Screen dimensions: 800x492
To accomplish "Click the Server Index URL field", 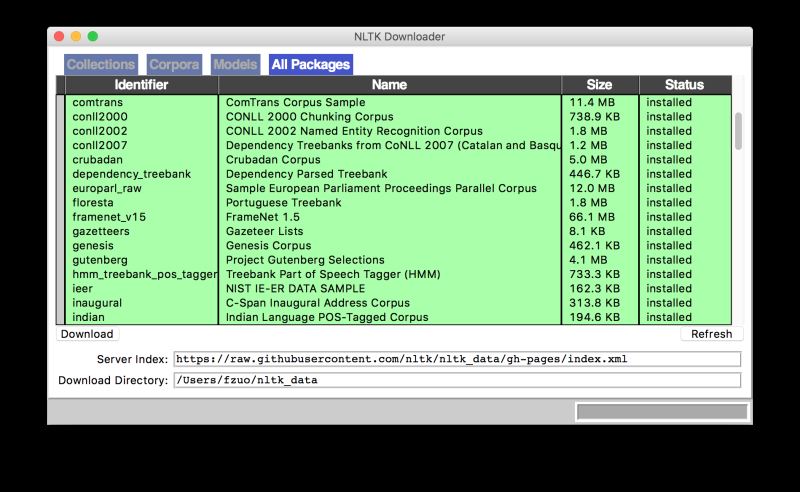I will (457, 359).
